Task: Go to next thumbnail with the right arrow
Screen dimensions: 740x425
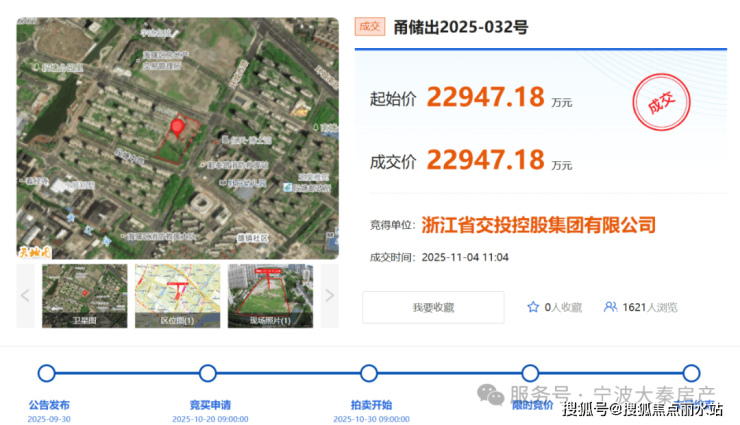Action: 330,295
